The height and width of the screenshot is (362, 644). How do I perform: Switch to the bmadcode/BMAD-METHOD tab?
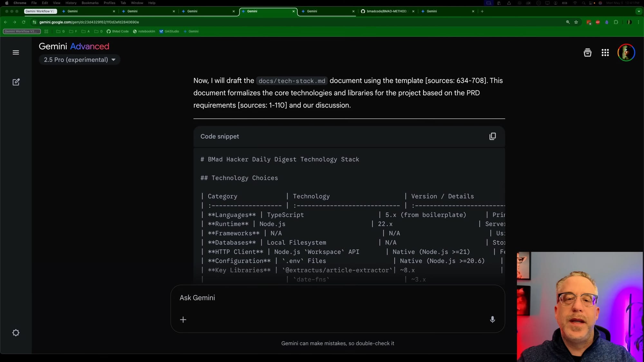pos(386,11)
